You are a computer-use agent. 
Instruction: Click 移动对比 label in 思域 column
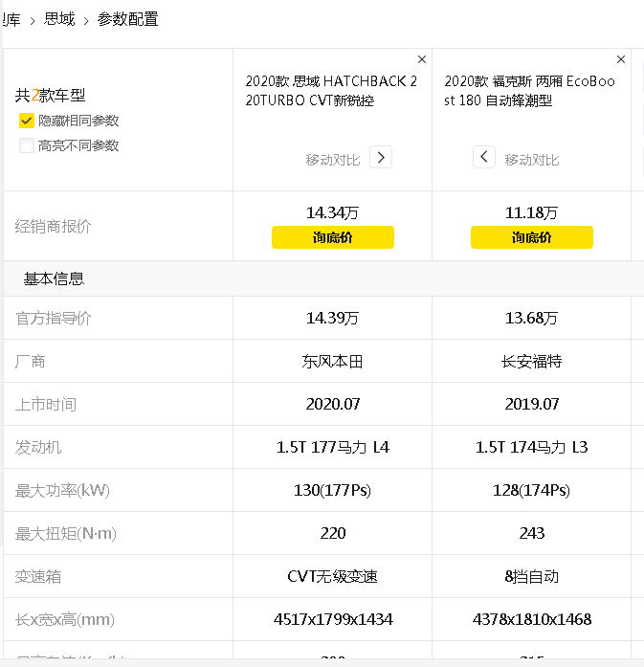tap(333, 160)
